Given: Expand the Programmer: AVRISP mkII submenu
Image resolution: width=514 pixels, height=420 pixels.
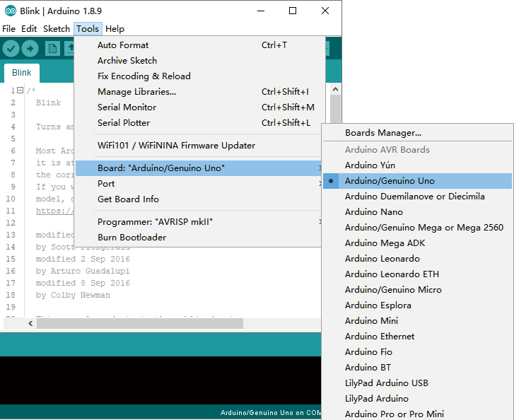Looking at the screenshot, I should (x=200, y=222).
